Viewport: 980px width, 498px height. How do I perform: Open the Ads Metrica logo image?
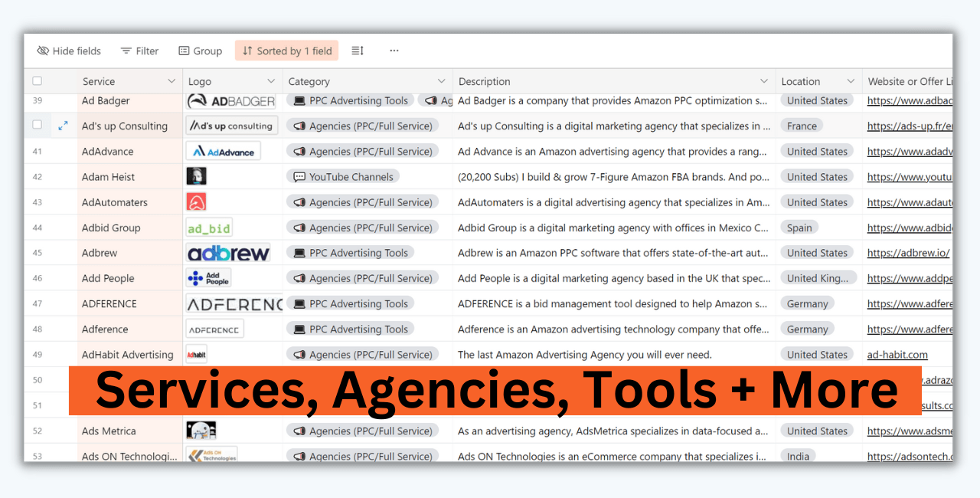[x=201, y=431]
